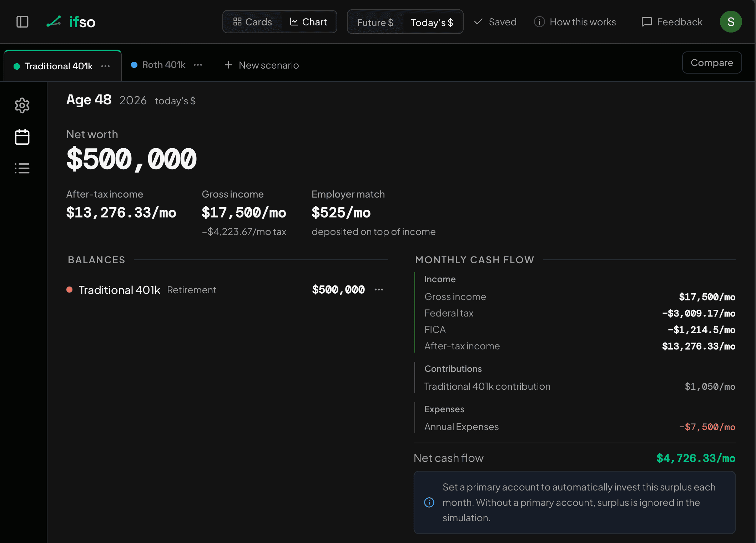Screen dimensions: 756x543
Task: Open Traditional 401k tab options menu
Action: 105,66
